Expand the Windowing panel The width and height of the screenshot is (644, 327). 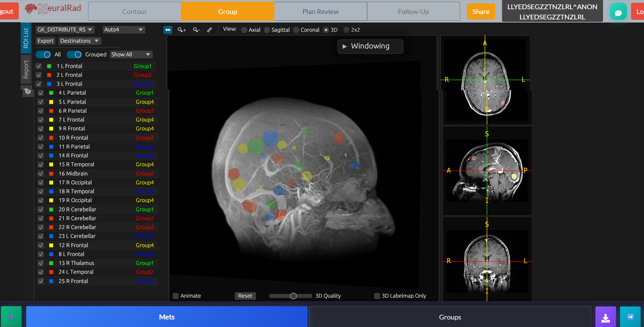pos(370,46)
